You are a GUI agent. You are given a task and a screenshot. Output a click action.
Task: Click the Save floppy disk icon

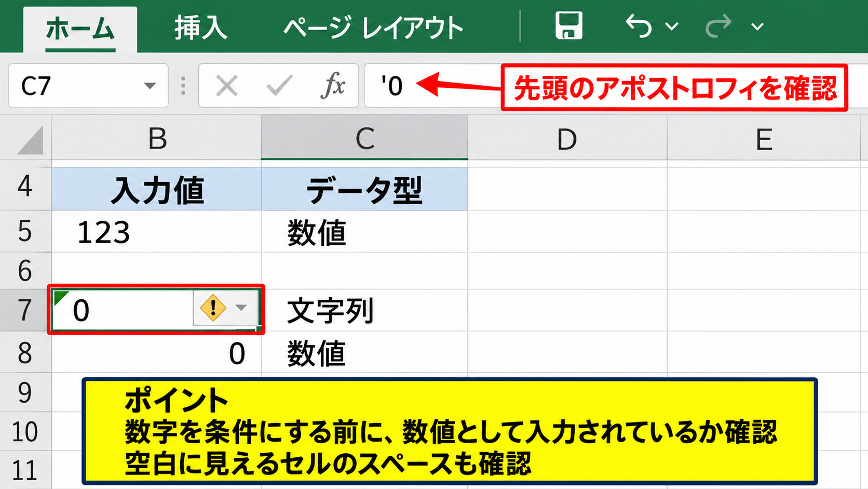pyautogui.click(x=568, y=26)
